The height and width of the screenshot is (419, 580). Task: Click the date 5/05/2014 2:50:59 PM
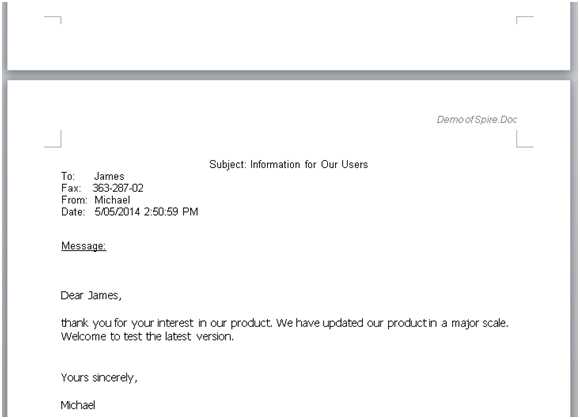point(146,212)
